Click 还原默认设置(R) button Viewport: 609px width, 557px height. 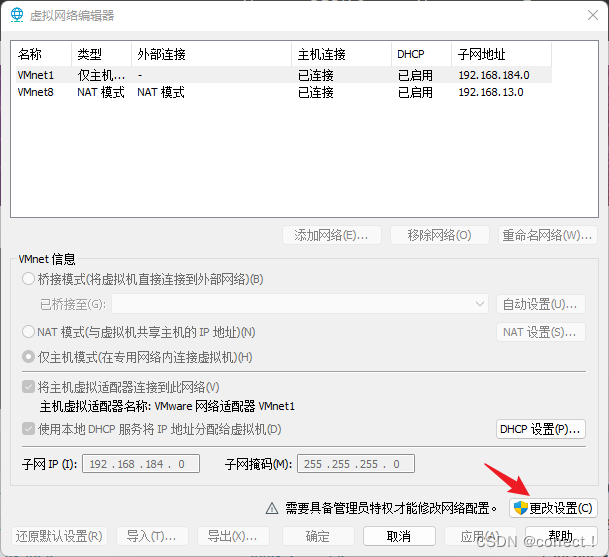59,536
